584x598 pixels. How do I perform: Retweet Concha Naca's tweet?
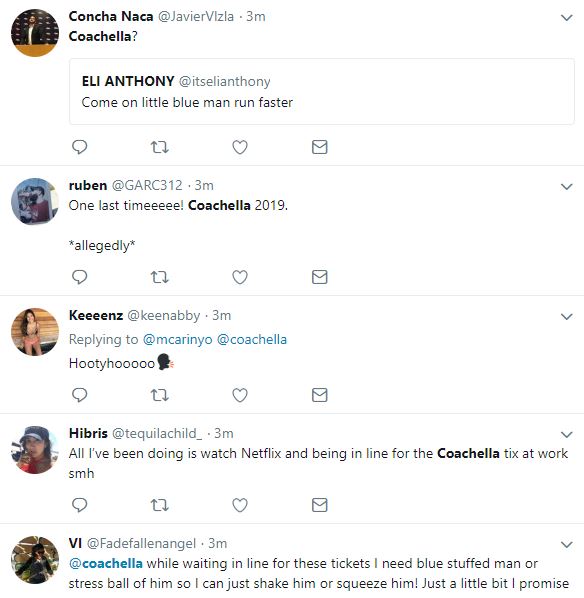[159, 147]
